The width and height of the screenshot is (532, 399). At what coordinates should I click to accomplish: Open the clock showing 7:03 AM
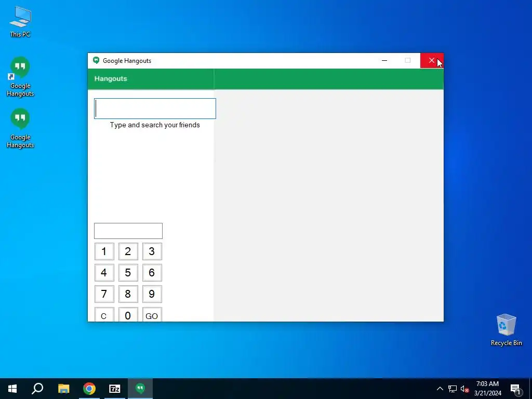(487, 389)
